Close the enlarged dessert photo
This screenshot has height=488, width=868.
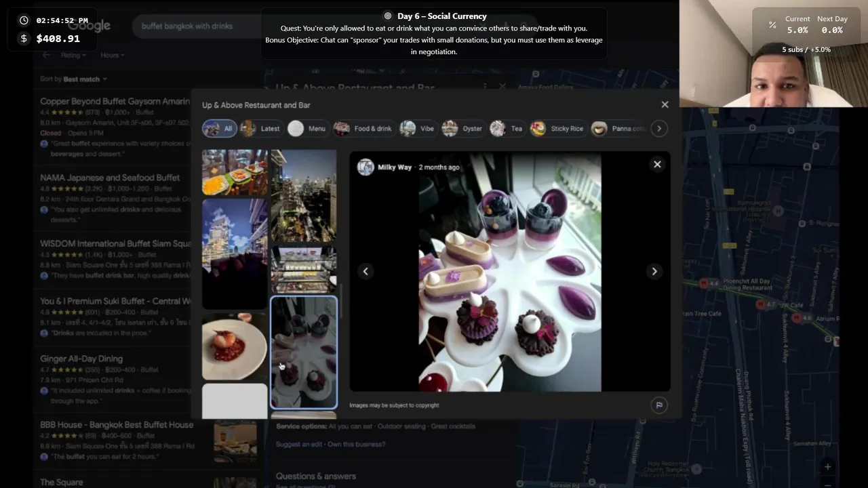(x=657, y=164)
